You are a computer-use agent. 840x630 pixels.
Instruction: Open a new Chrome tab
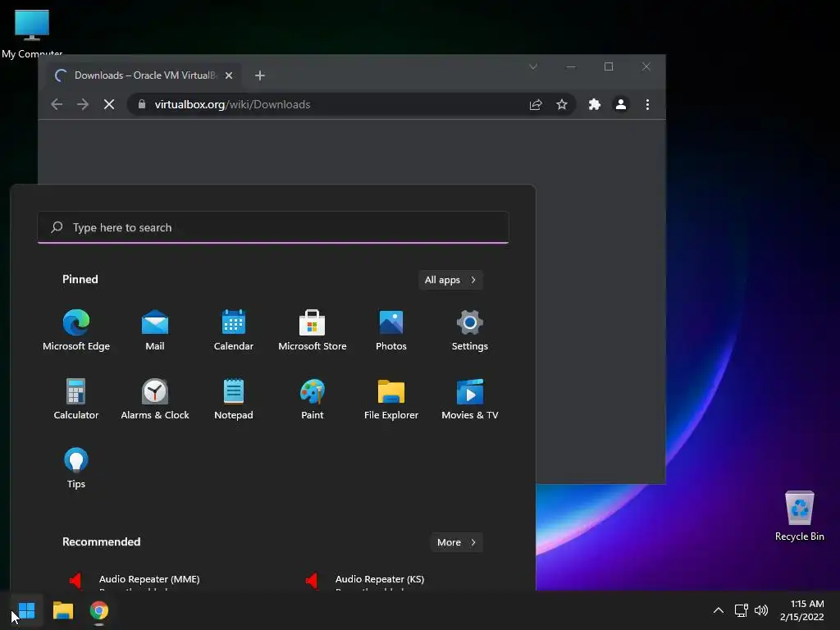[260, 75]
